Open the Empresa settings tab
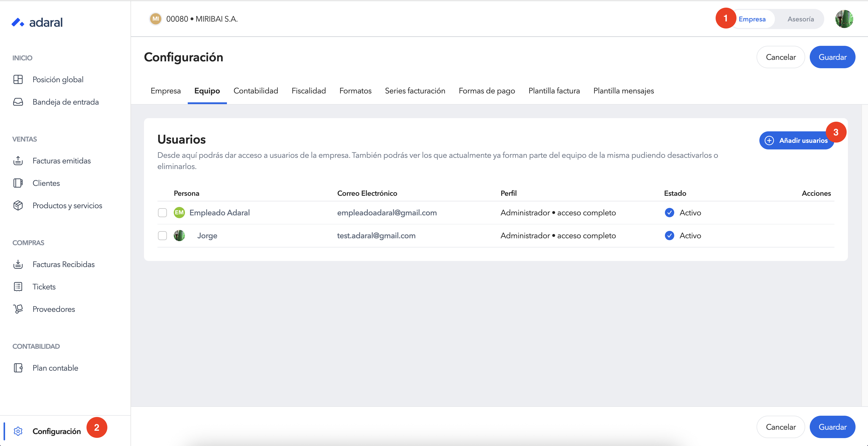This screenshot has width=868, height=446. [165, 91]
